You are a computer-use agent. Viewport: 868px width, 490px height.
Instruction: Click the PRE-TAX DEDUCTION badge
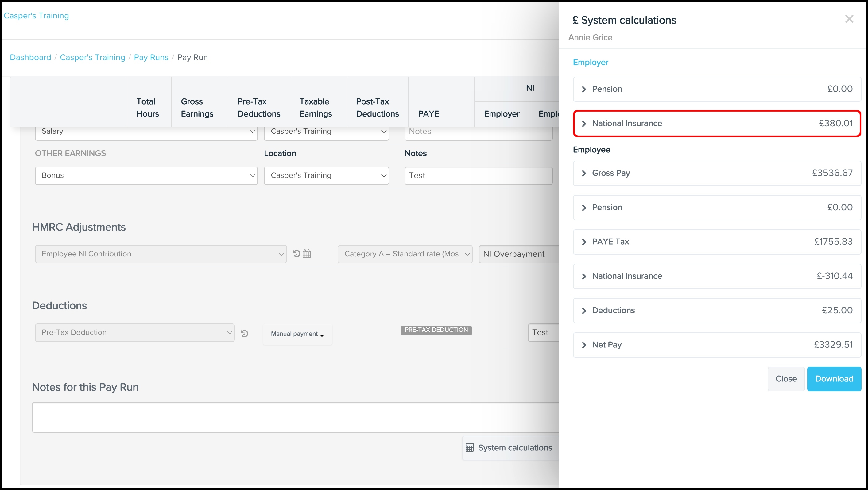(x=436, y=330)
